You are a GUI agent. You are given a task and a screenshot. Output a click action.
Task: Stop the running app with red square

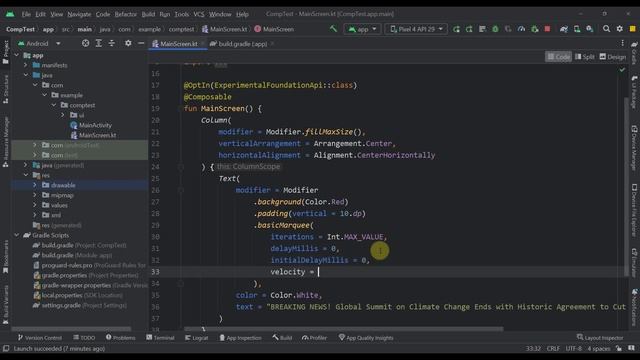(547, 29)
